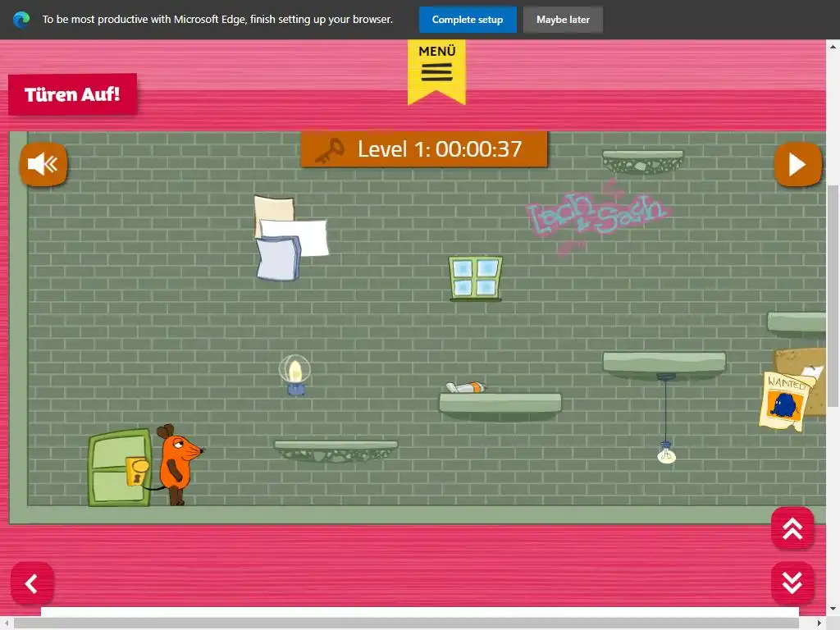
Task: Click the horizontal scrollbar right arrow
Action: (819, 623)
